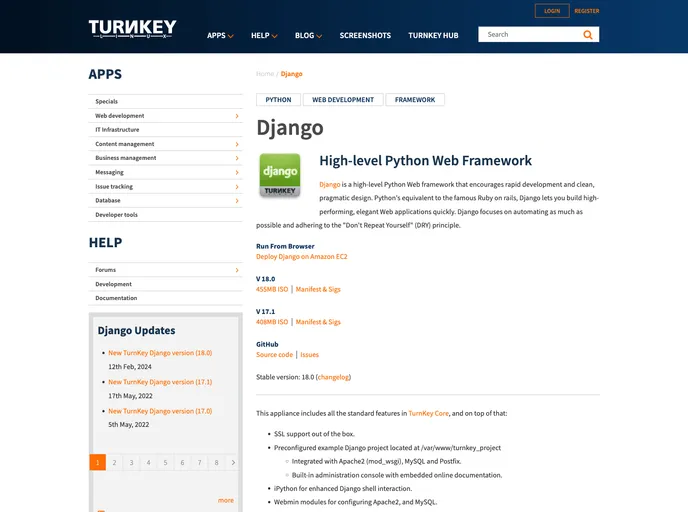Viewport: 688px width, 512px height.
Task: Go to page 8 of updates
Action: pyautogui.click(x=216, y=462)
